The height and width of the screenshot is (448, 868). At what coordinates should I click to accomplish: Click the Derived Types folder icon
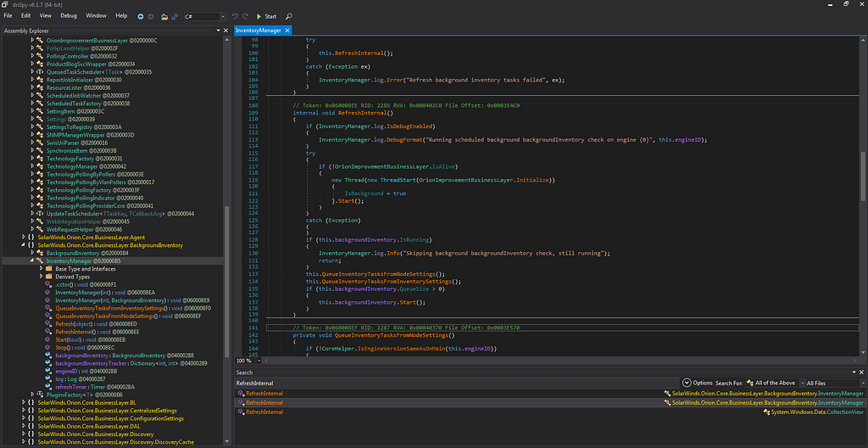pyautogui.click(x=48, y=276)
